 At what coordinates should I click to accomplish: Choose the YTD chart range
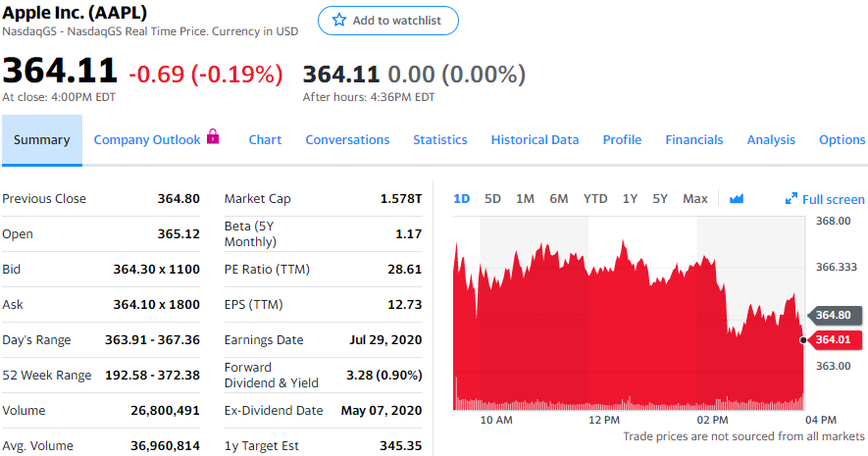[x=595, y=199]
